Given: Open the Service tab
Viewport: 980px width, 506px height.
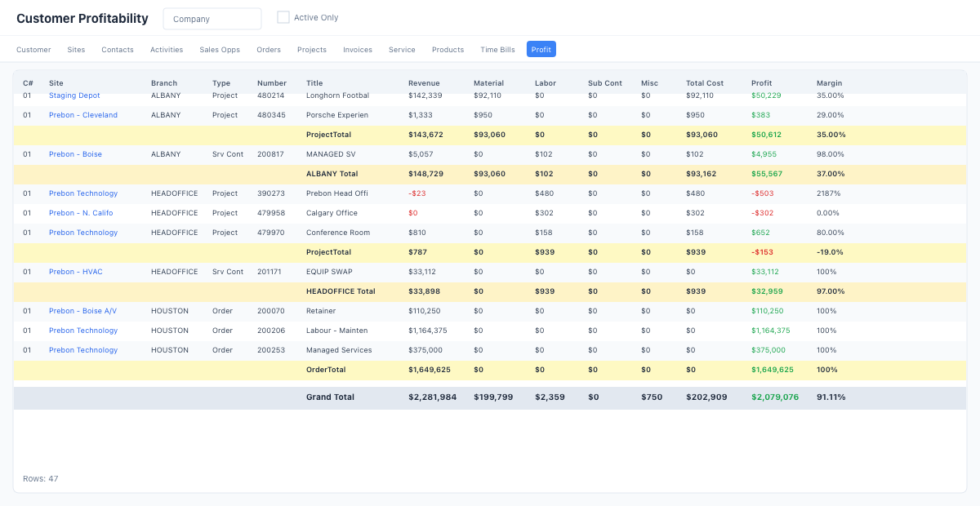Looking at the screenshot, I should (402, 50).
